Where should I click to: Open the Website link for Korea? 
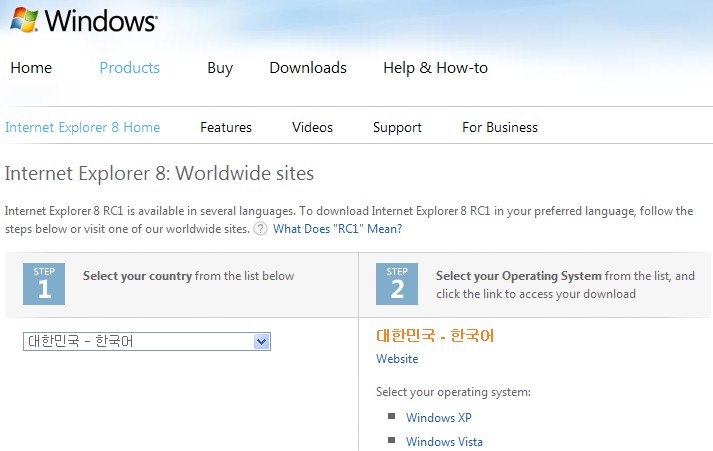397,359
